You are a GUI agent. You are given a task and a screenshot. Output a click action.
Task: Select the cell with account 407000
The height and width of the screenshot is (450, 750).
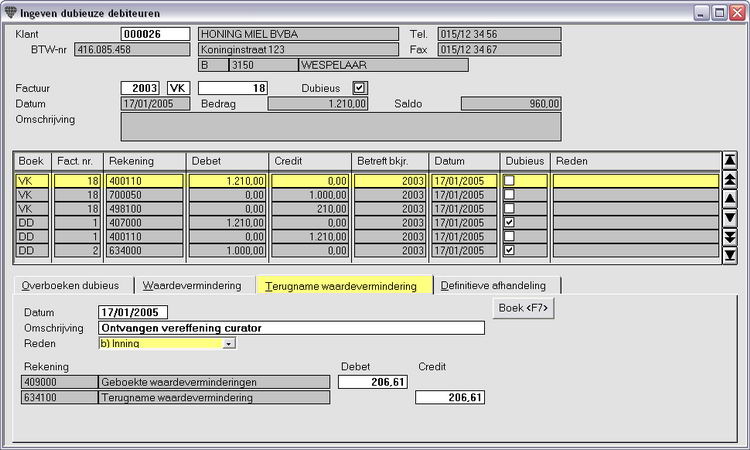pyautogui.click(x=144, y=222)
